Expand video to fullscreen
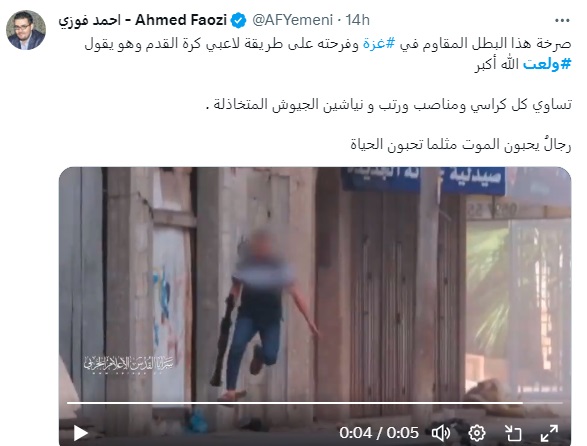 point(549,433)
